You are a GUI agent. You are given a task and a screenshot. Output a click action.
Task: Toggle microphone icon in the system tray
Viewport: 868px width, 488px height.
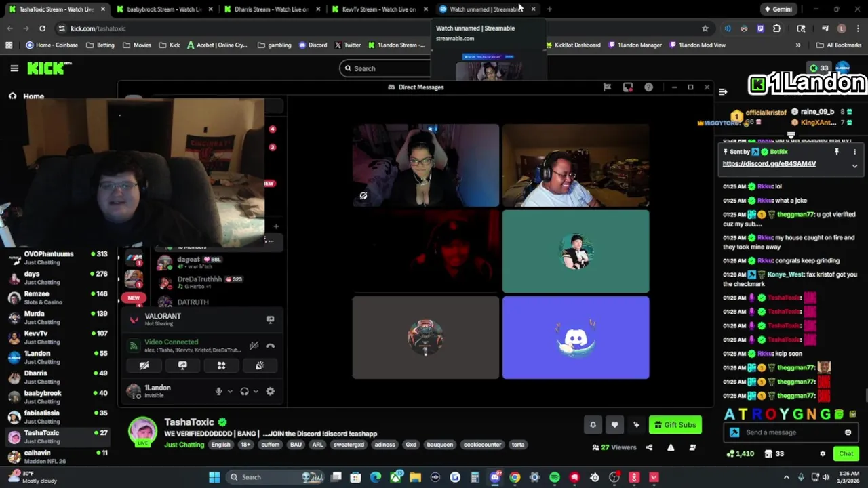coord(801,477)
